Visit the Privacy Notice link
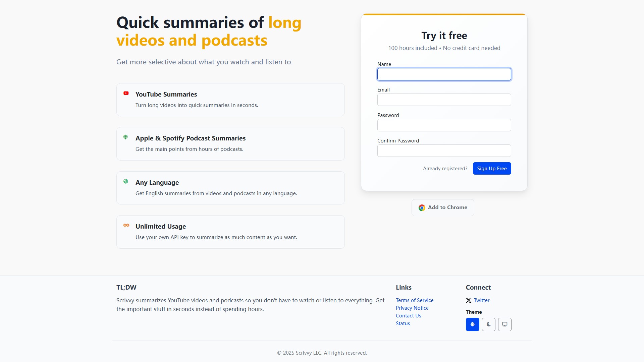644x362 pixels. 412,308
